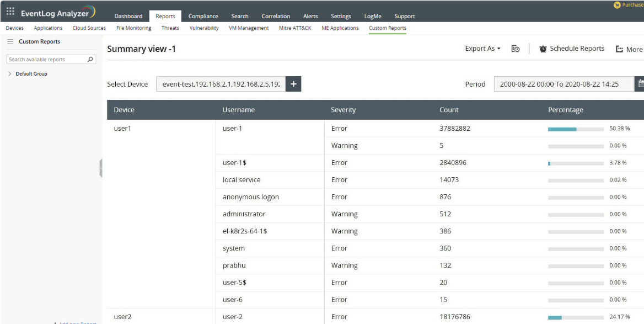
Task: Switch to the Compliance tab
Action: [203, 17]
